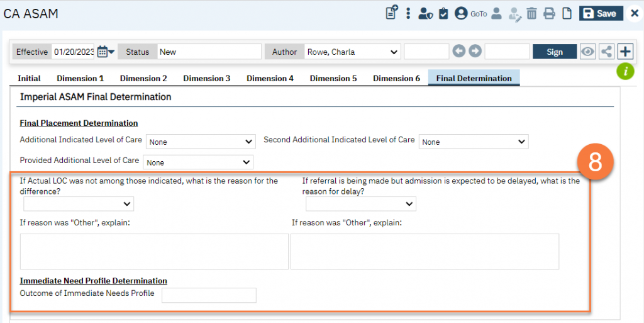The height and width of the screenshot is (323, 644).
Task: Open Second Additional Indicated Level of Care dropdown
Action: [x=474, y=142]
